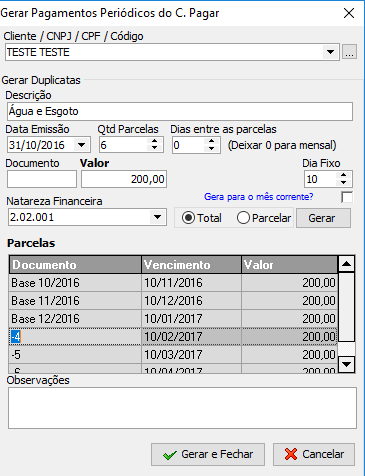
Task: Click the Gera para o mês corrente? label
Action: [259, 197]
